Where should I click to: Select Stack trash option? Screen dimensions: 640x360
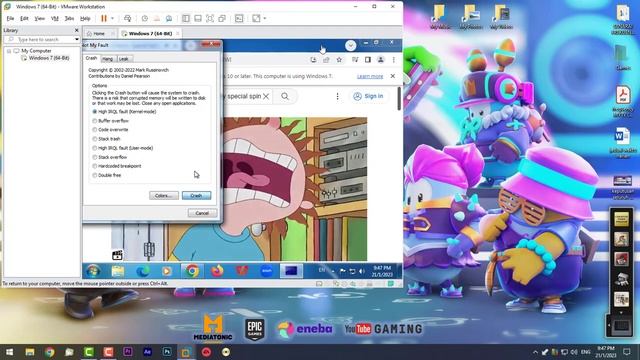click(106, 139)
